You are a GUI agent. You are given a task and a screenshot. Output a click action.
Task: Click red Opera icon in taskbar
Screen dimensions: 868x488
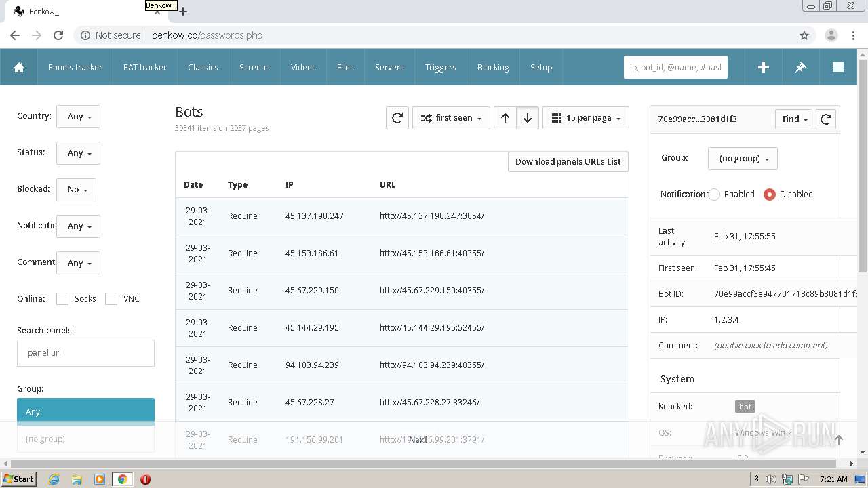(x=145, y=479)
